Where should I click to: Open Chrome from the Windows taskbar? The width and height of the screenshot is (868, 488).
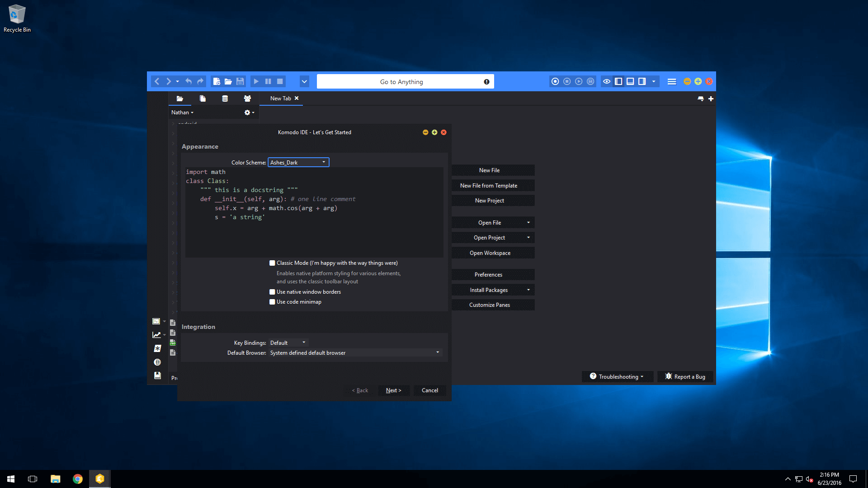(x=78, y=479)
